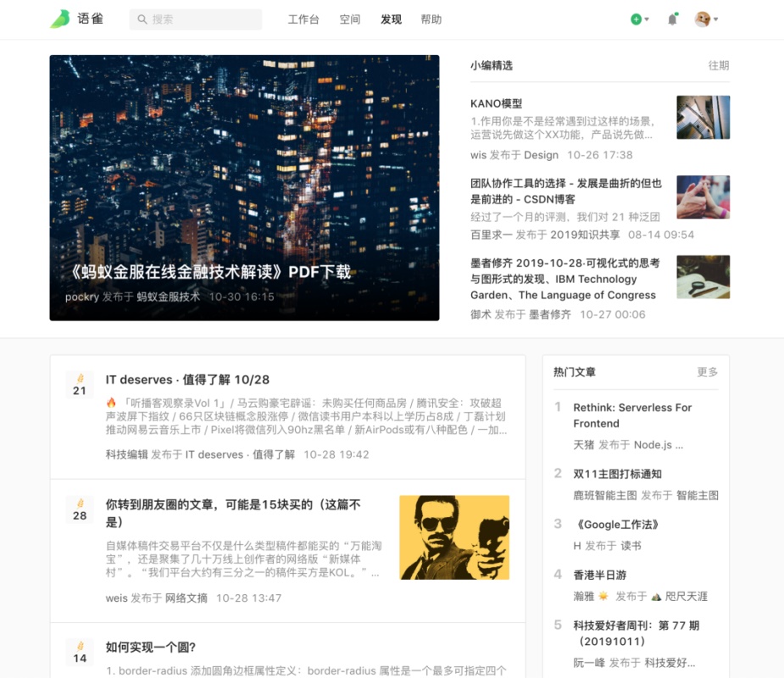Click author 阮一峰 link
This screenshot has height=678, width=784.
point(589,663)
